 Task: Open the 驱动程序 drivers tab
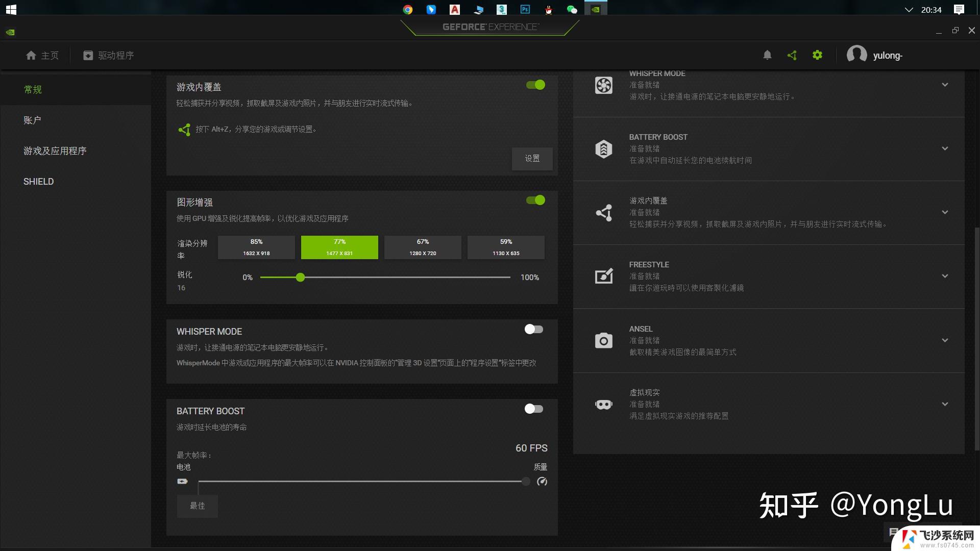[x=109, y=55]
